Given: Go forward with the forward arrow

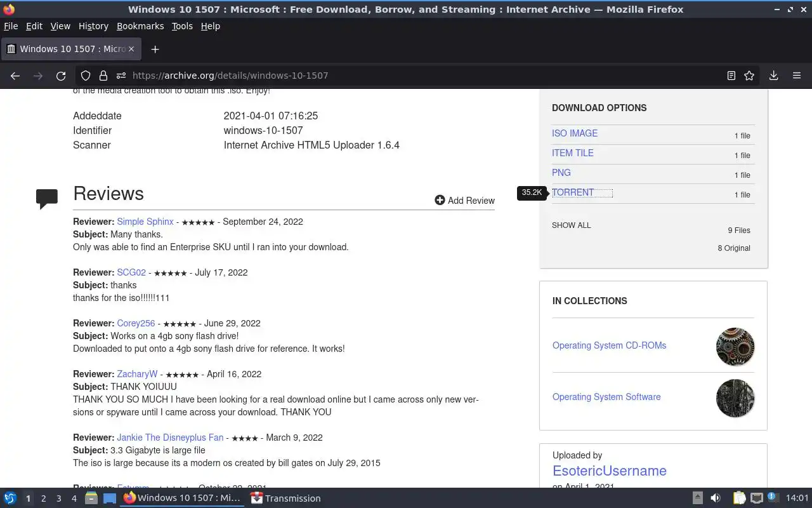Looking at the screenshot, I should (38, 76).
